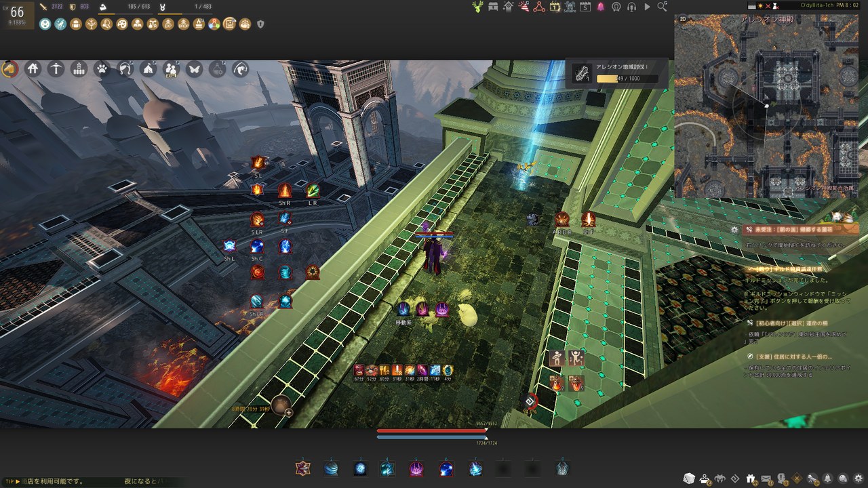Viewport: 868px width, 488px height.
Task: Open the dice icon in the bottom-right menu
Action: click(x=688, y=478)
